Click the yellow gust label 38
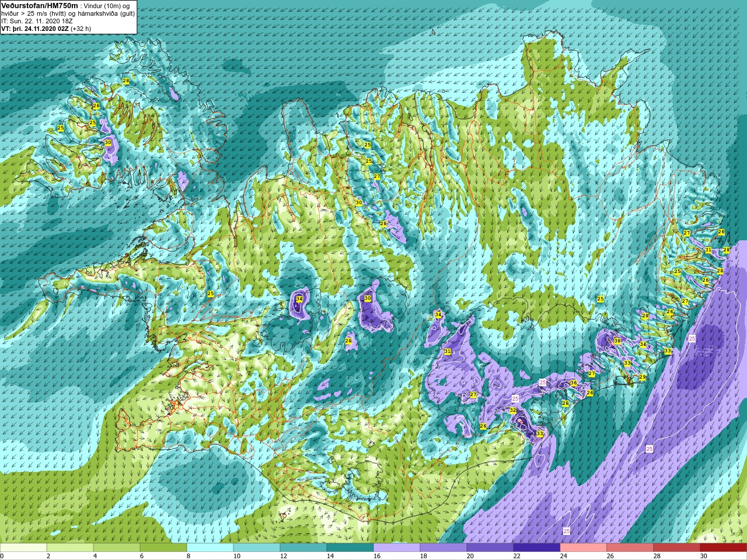The image size is (747, 560). 617,341
